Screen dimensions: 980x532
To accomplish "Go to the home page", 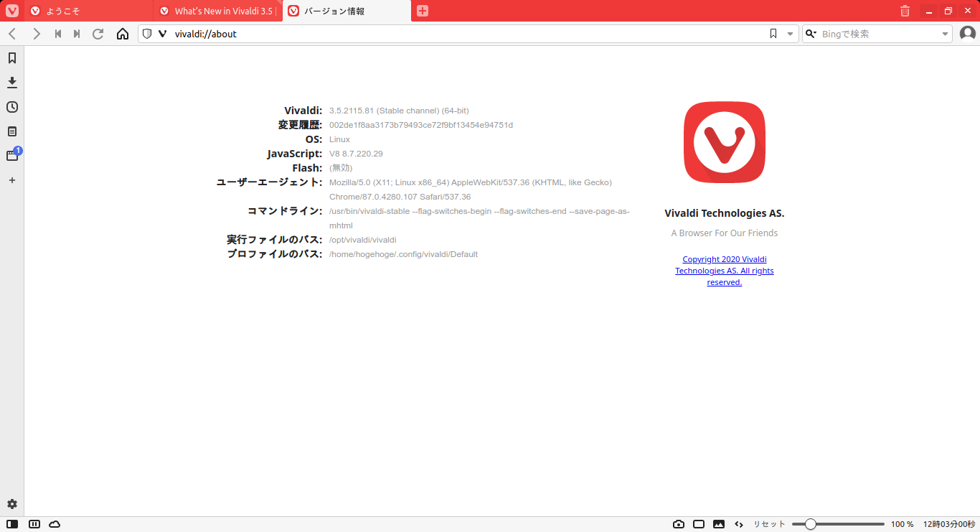I will pyautogui.click(x=123, y=34).
